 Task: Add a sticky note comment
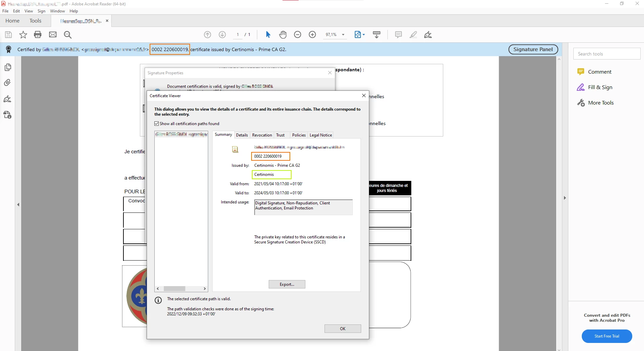[399, 35]
